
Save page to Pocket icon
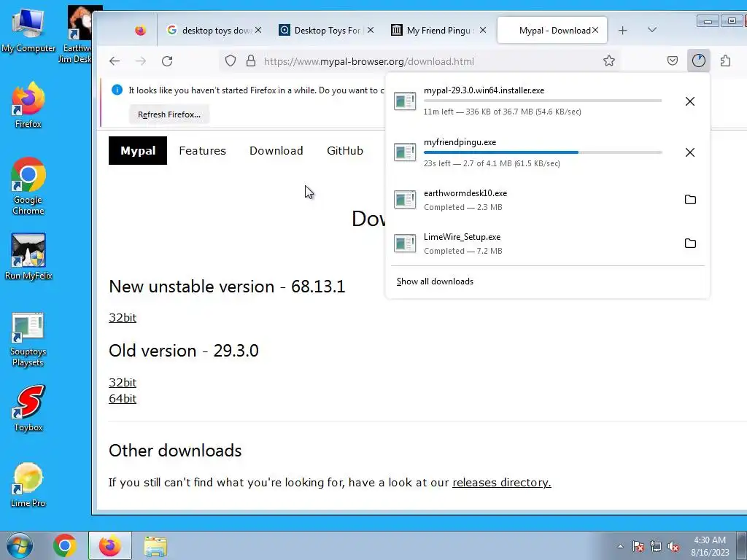(x=672, y=61)
